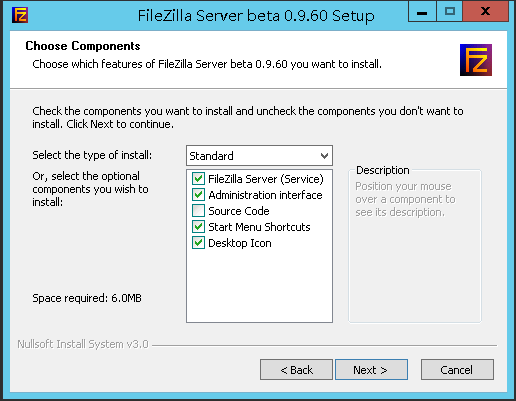Cancel the FileZilla Server setup

[457, 370]
